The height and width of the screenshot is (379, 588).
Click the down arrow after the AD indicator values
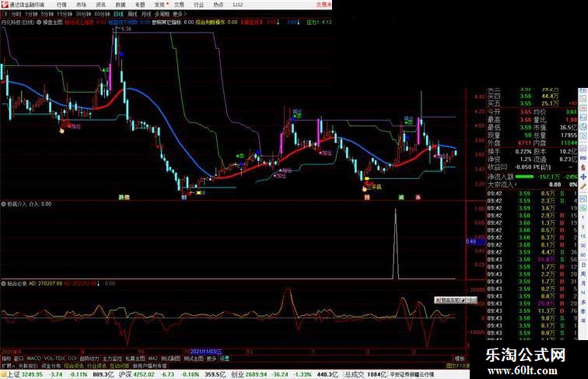tap(99, 284)
